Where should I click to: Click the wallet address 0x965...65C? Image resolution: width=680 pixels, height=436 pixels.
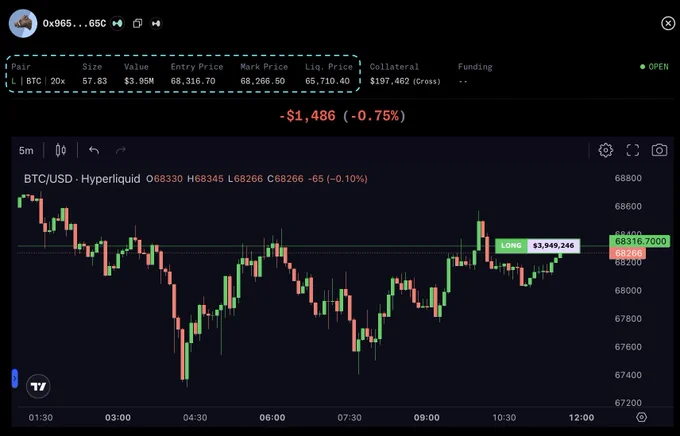coord(74,23)
